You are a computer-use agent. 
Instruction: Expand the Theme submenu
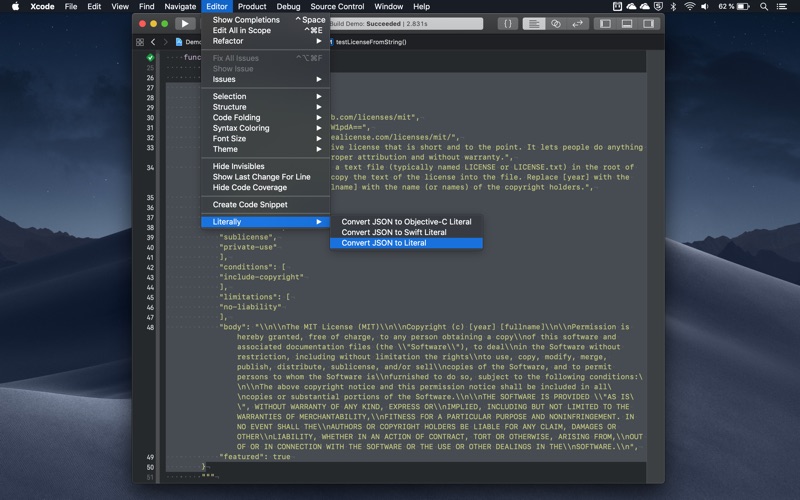265,149
